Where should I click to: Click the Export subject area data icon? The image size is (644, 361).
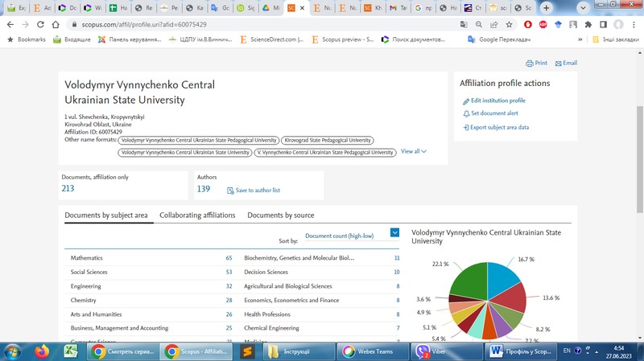(x=466, y=128)
